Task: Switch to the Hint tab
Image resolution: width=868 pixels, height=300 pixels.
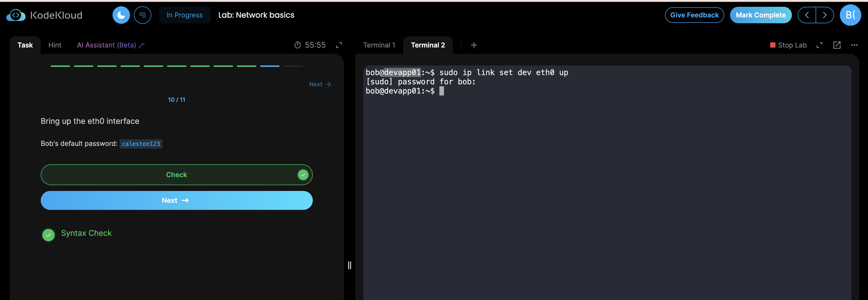Action: 55,45
